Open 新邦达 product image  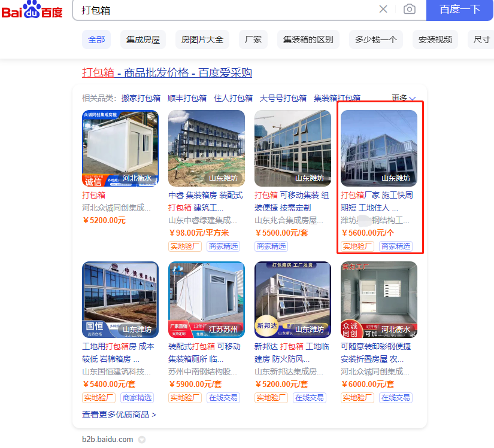point(293,300)
